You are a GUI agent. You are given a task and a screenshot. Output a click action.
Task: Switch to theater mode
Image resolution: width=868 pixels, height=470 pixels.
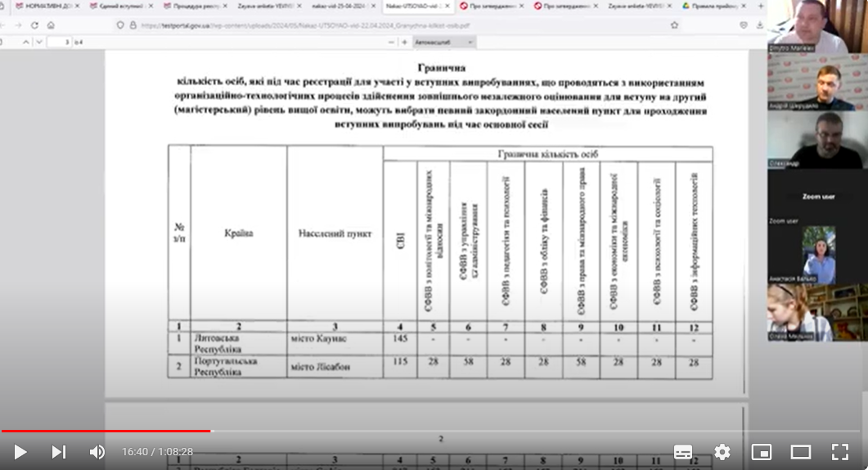800,452
